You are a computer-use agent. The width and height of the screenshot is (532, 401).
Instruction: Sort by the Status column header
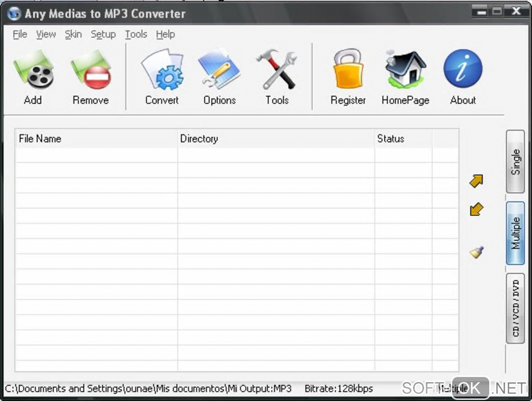point(403,138)
